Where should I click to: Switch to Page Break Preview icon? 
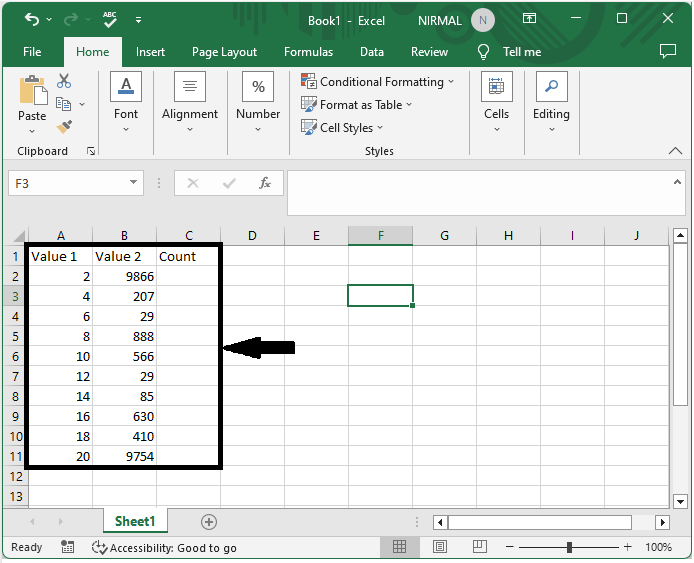[480, 547]
